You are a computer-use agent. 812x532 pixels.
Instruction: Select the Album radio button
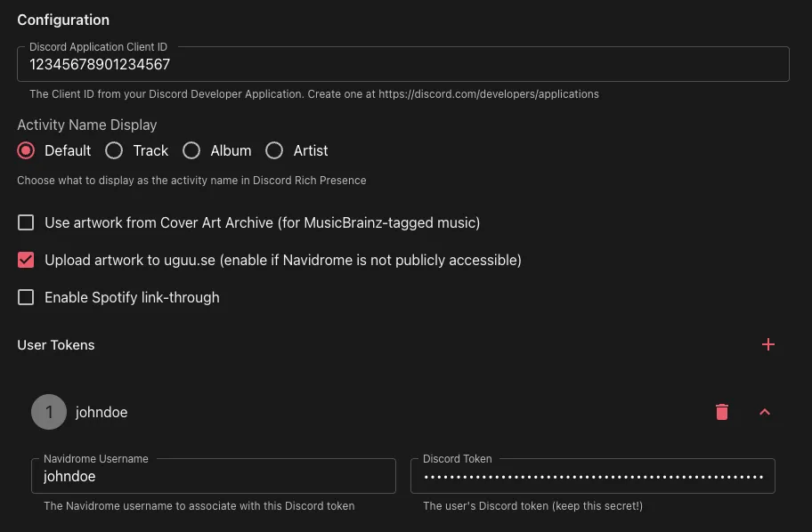(191, 150)
